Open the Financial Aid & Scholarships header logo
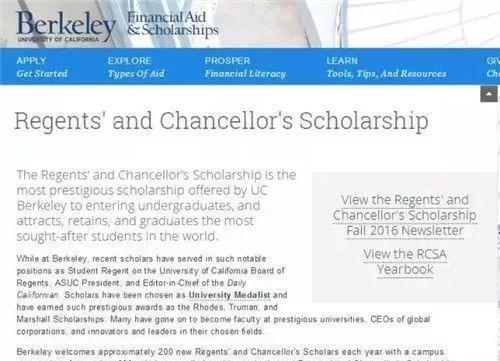 [x=173, y=24]
